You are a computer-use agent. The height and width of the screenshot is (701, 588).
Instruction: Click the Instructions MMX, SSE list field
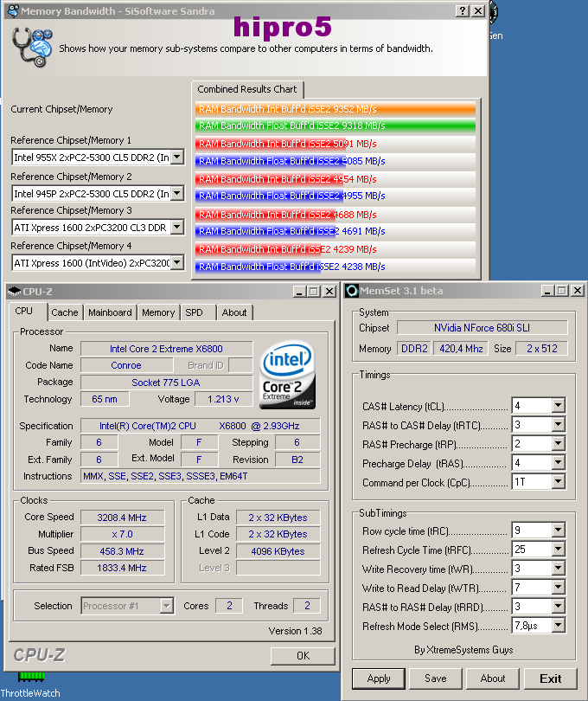(200, 476)
